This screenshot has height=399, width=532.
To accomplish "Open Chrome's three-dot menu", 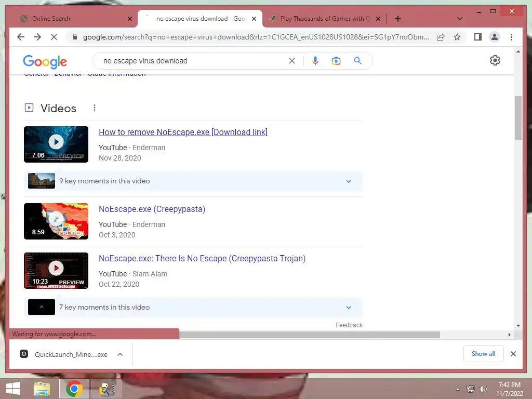I will [x=511, y=37].
